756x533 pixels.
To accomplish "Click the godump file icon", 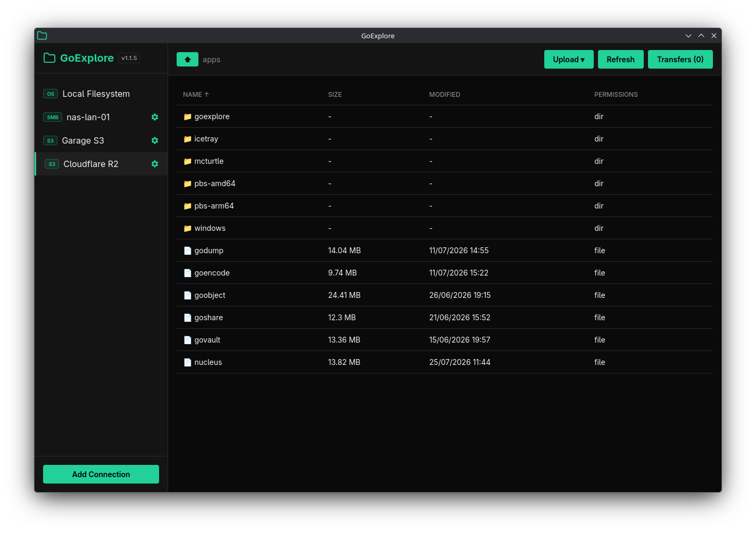I will [187, 251].
